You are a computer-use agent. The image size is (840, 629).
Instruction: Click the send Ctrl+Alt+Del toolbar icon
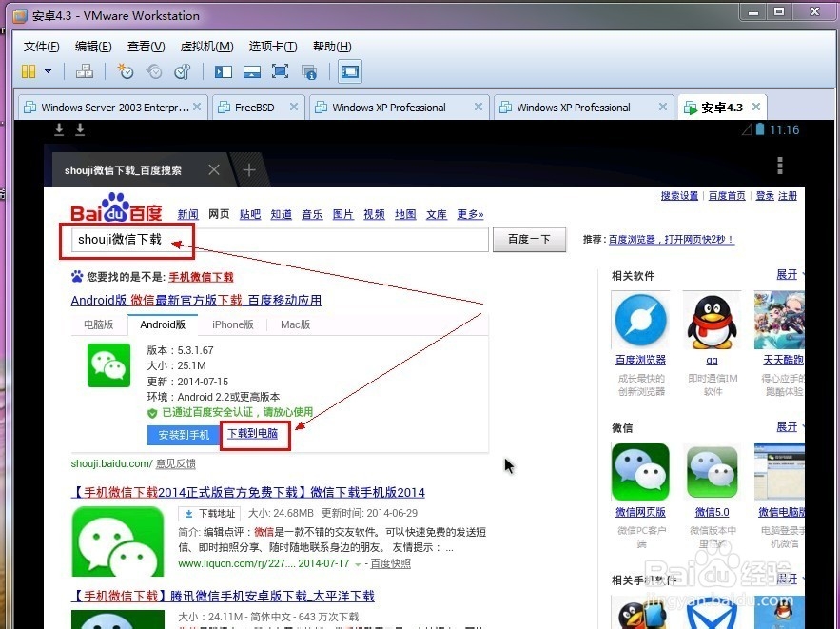coord(84,71)
